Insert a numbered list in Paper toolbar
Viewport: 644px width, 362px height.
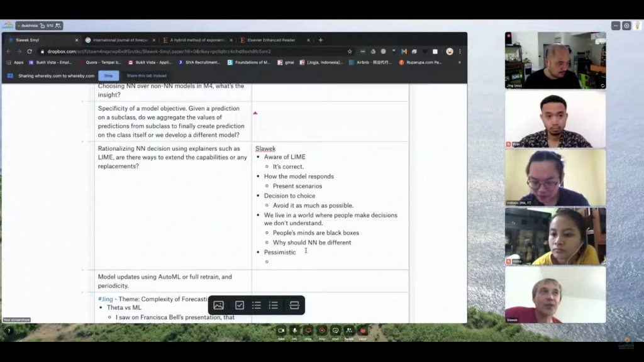click(274, 305)
